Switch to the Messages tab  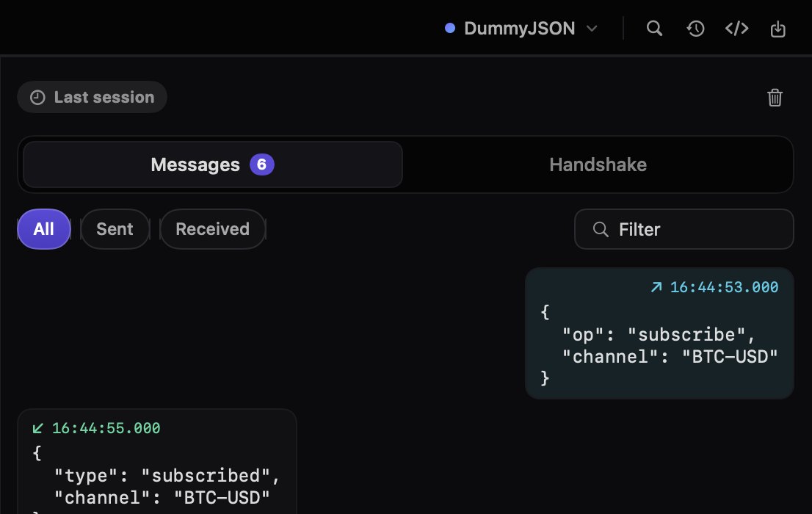pos(213,164)
